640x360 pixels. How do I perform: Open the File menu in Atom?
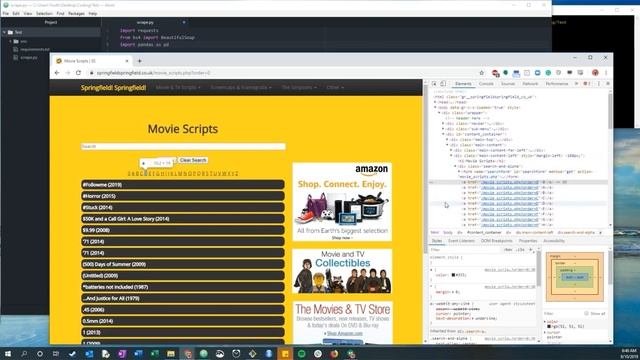6,13
